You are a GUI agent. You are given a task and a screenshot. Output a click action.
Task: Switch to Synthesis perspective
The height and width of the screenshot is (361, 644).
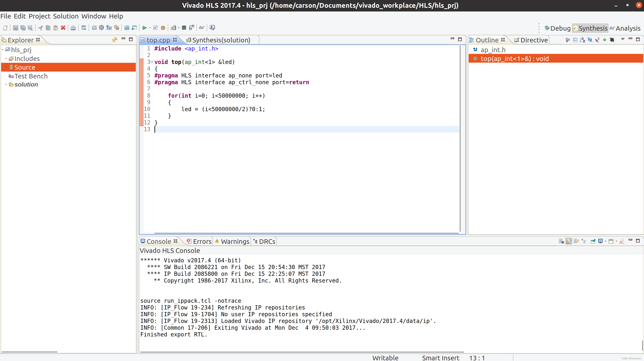coord(590,28)
